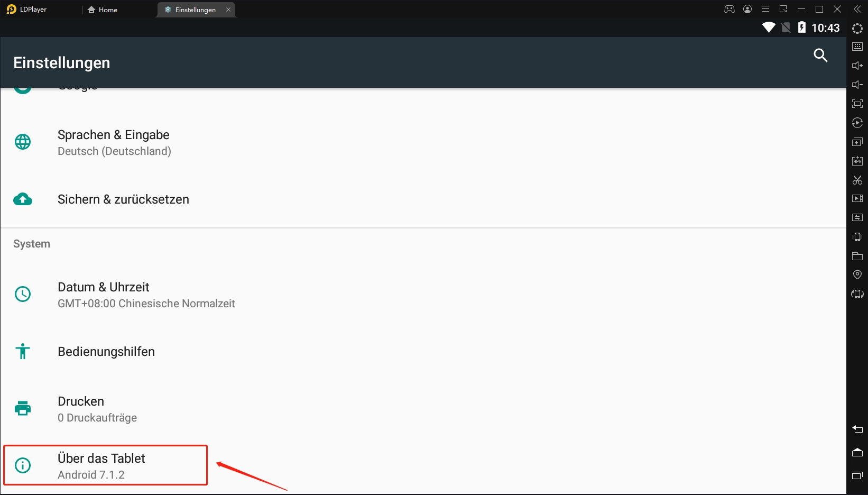Click the 'Deutsch (Deutschland)' subtitle
The image size is (868, 495).
pyautogui.click(x=114, y=151)
